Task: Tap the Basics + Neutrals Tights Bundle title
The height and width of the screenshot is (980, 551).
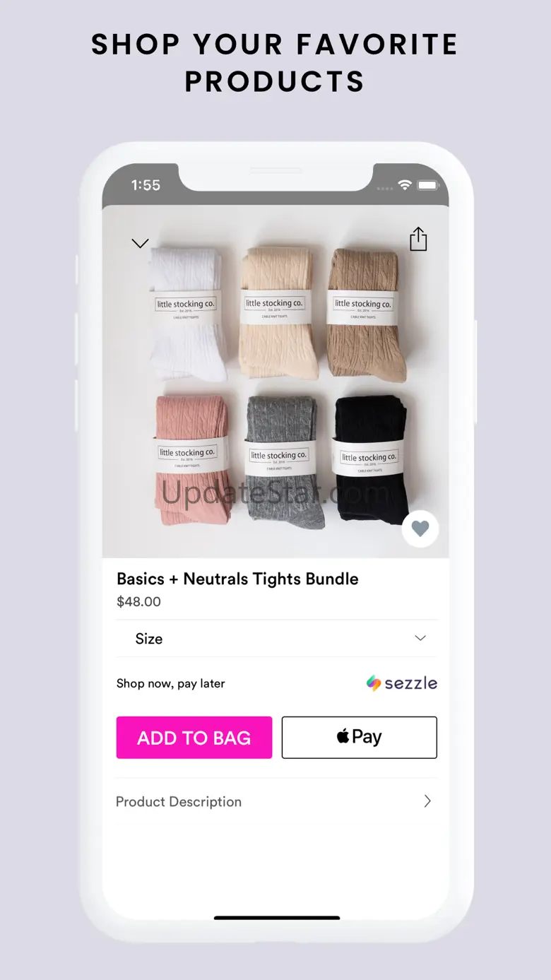Action: pos(237,579)
